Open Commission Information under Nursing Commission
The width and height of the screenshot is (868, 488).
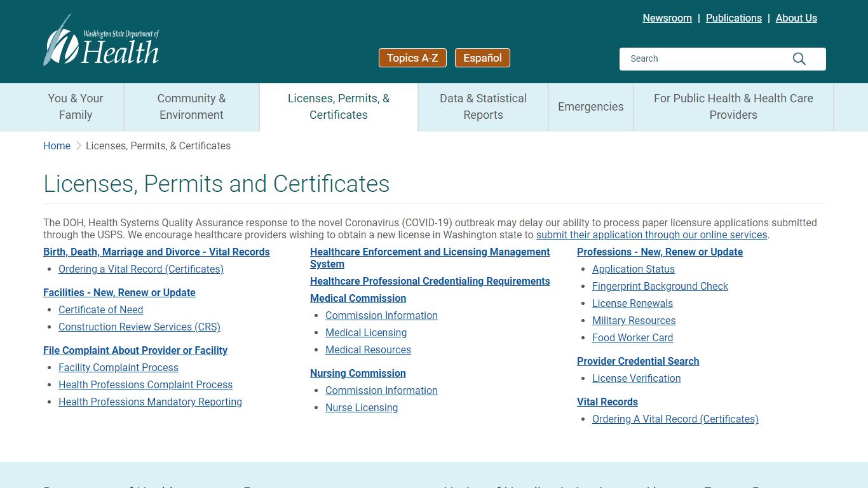click(381, 391)
